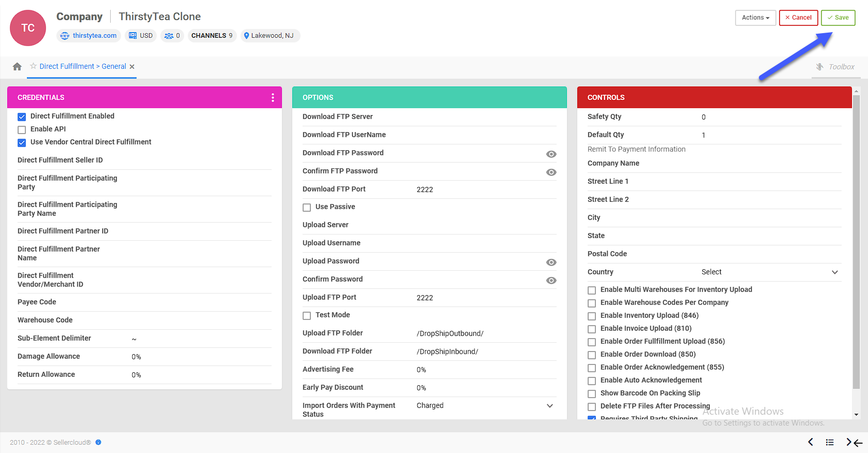The width and height of the screenshot is (868, 453).
Task: Check the Use Passive box
Action: coord(307,208)
